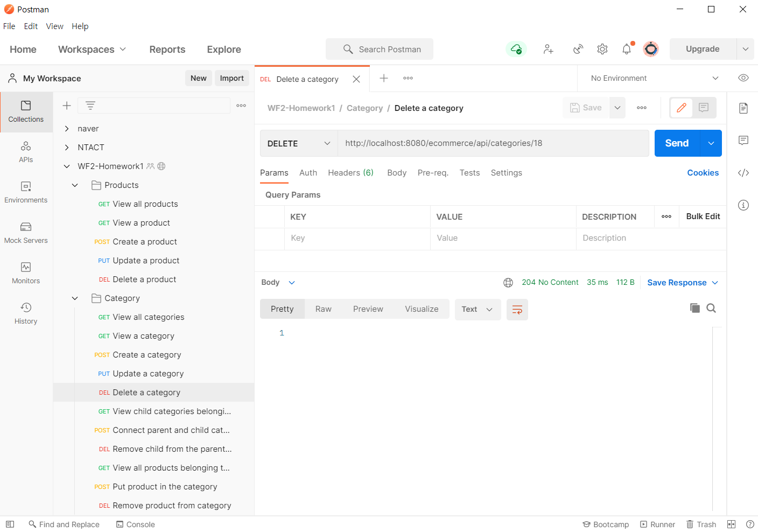Screen dimensions: 758x532
Task: Switch to the Headers (6) tab
Action: point(350,173)
